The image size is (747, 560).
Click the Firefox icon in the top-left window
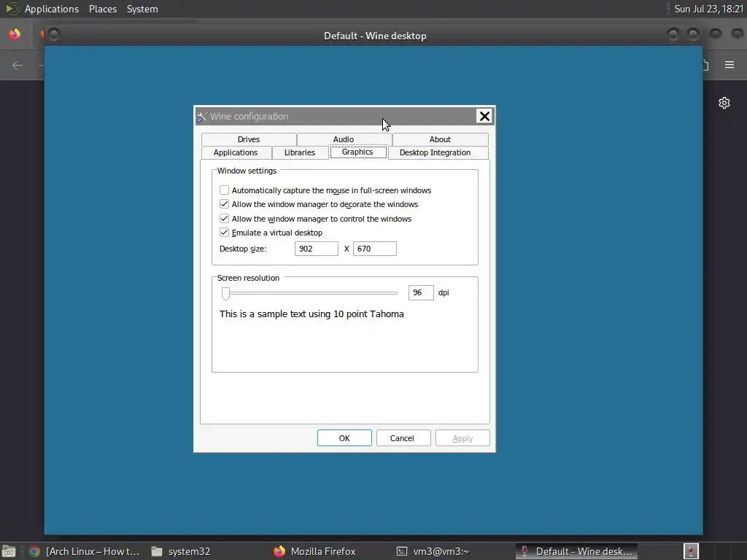tap(15, 34)
